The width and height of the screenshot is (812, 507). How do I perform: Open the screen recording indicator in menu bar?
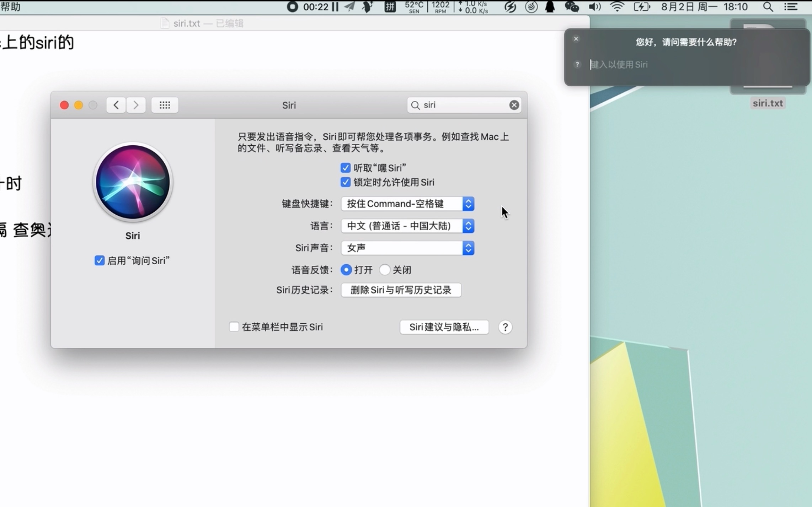292,7
